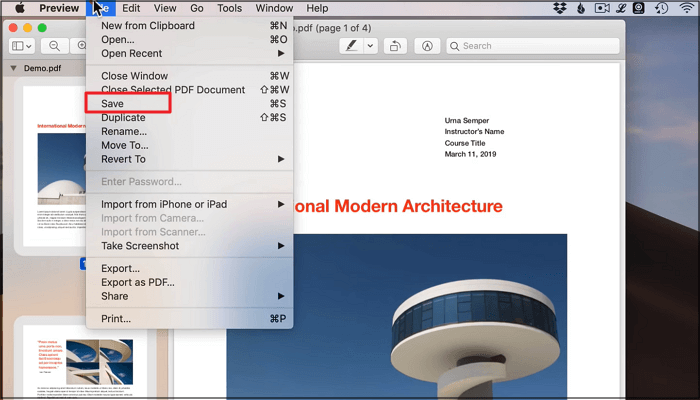This screenshot has height=400, width=700.
Task: Choose Export as PDF...
Action: coord(189,282)
